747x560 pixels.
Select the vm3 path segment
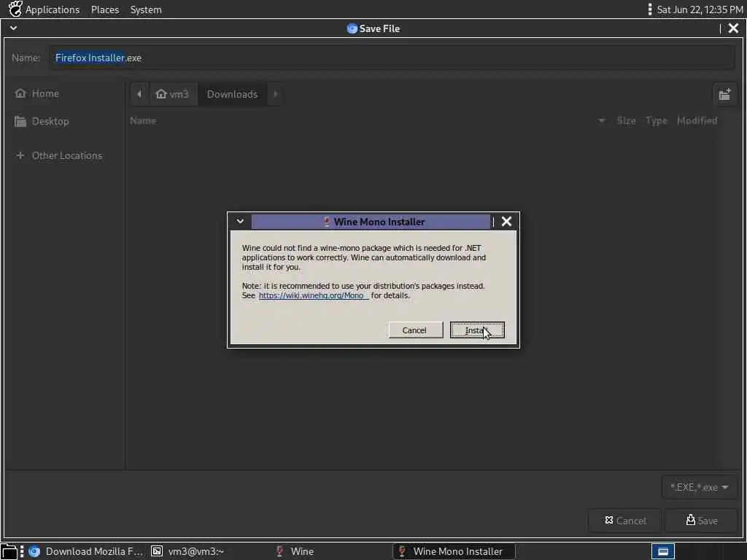click(172, 94)
